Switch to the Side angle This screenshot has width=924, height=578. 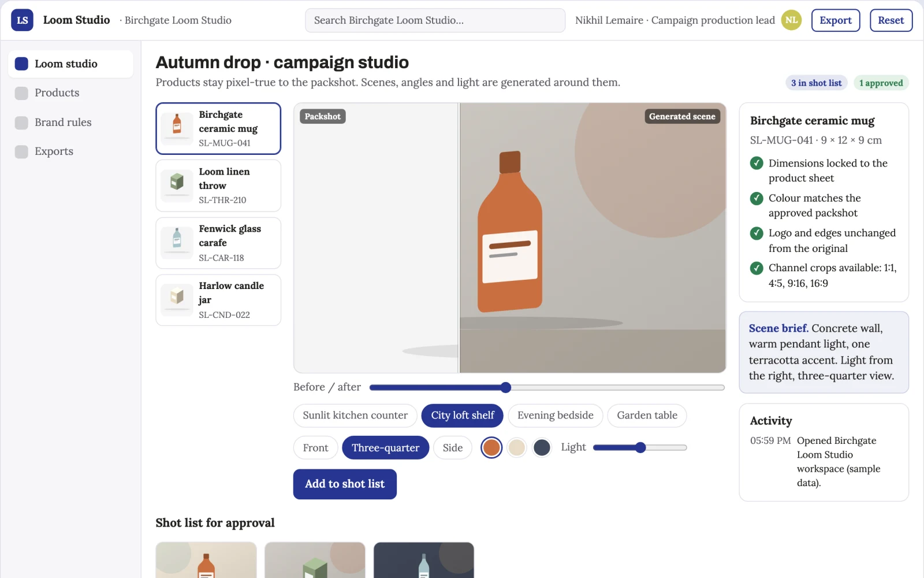click(453, 448)
